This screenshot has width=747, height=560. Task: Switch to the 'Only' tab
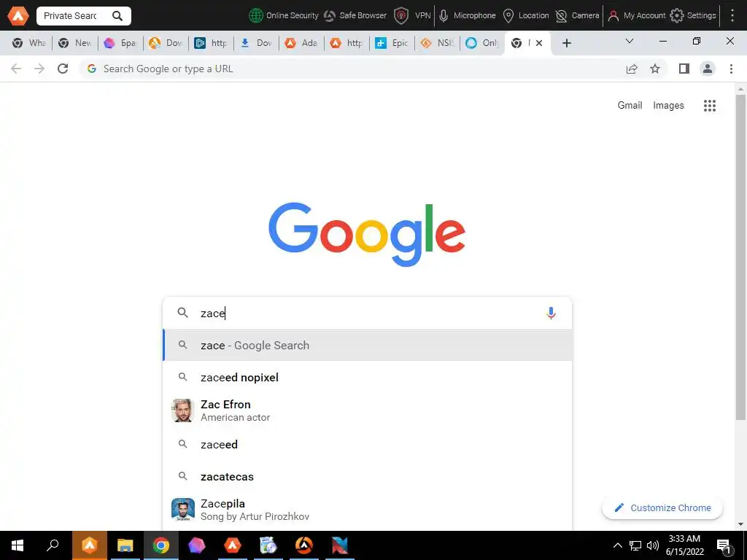click(x=482, y=43)
